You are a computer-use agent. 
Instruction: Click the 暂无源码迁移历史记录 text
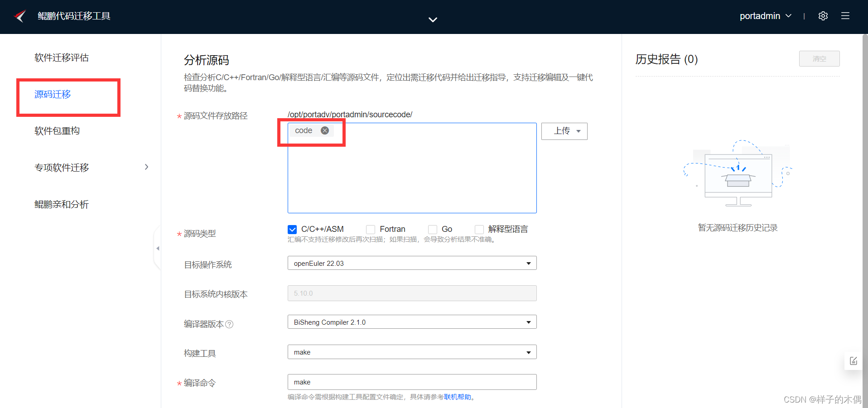[738, 228]
